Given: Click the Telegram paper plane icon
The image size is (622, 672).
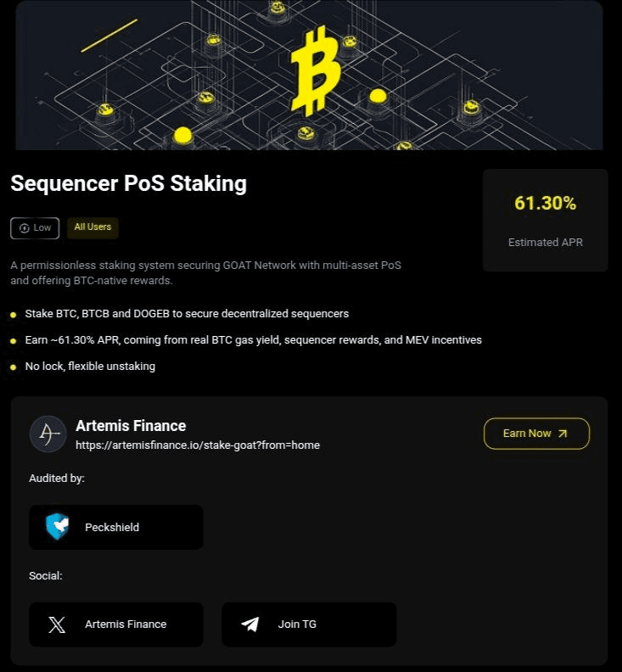Looking at the screenshot, I should [250, 624].
